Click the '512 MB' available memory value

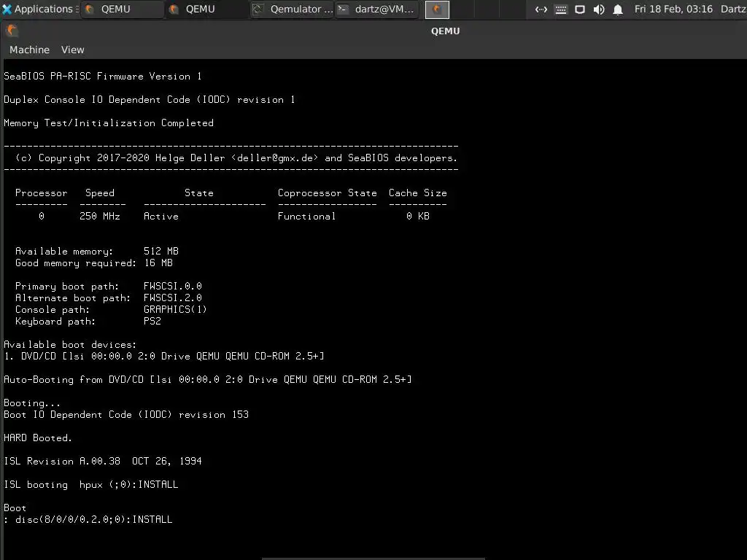161,251
